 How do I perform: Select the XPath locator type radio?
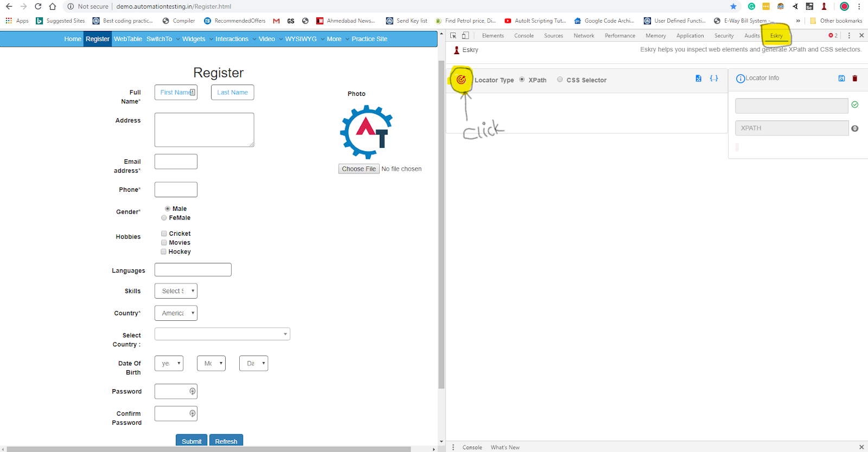(x=522, y=80)
